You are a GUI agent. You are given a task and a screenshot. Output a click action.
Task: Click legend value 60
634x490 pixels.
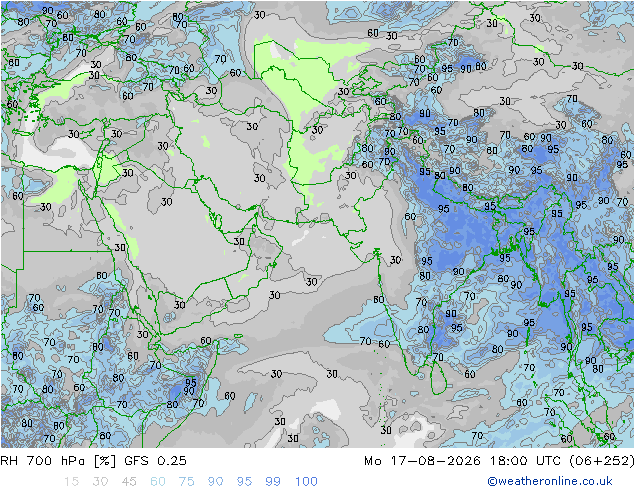tap(158, 481)
